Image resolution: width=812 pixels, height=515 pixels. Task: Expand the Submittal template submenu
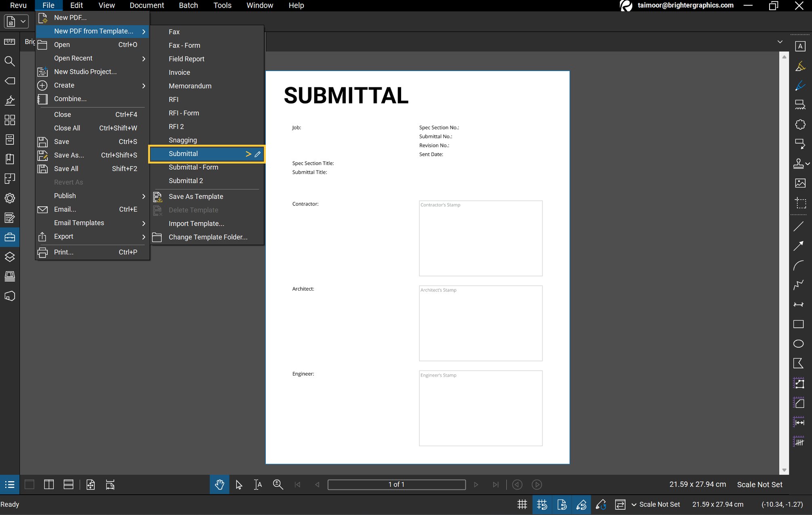248,154
